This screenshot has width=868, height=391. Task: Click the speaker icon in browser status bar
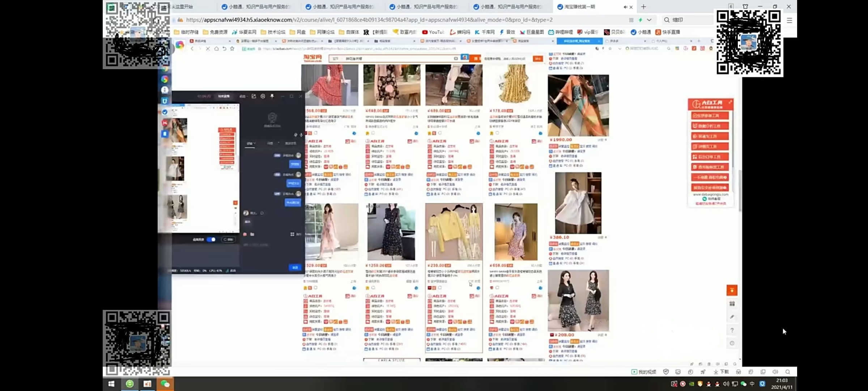[775, 372]
